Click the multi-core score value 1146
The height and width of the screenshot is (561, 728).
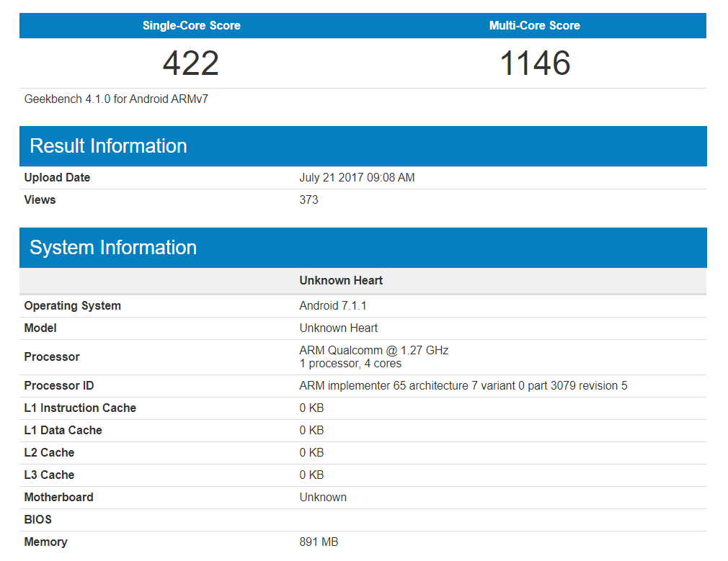click(x=534, y=63)
